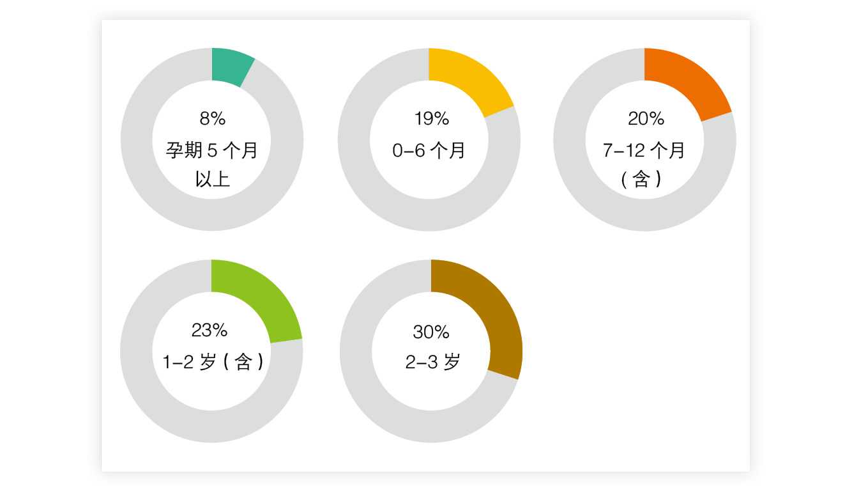This screenshot has height=491, width=868.
Task: Click the 0–6 个月 label
Action: click(x=429, y=151)
